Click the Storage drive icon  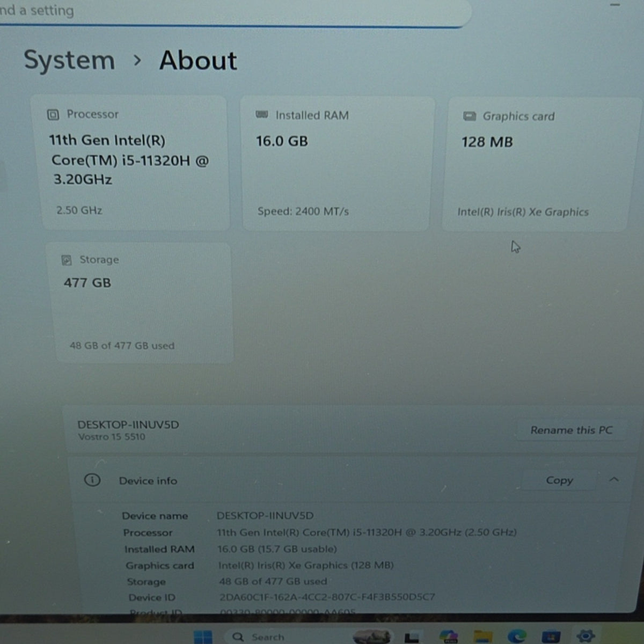point(67,260)
